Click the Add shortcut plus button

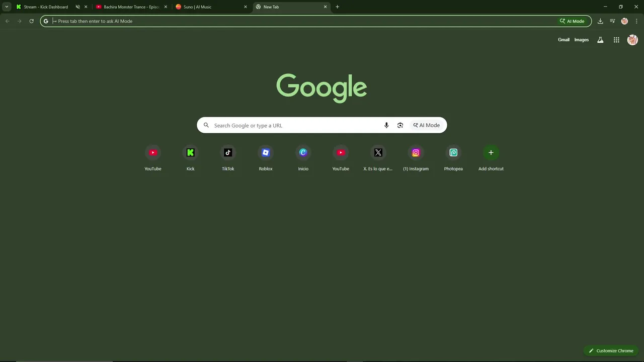point(491,153)
